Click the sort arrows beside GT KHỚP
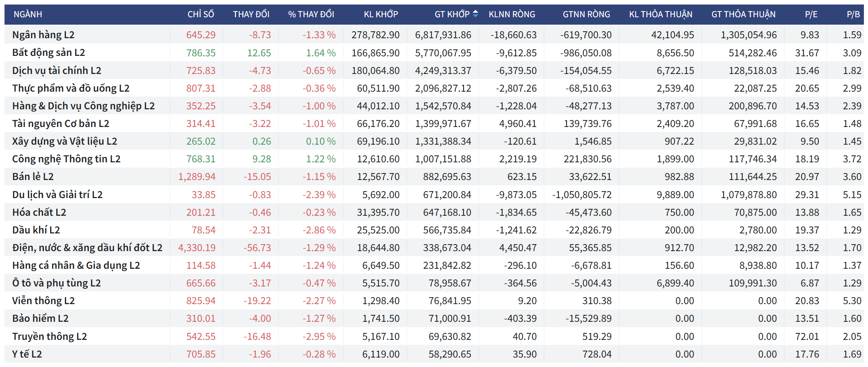Viewport: 868px width, 367px height. coord(475,14)
